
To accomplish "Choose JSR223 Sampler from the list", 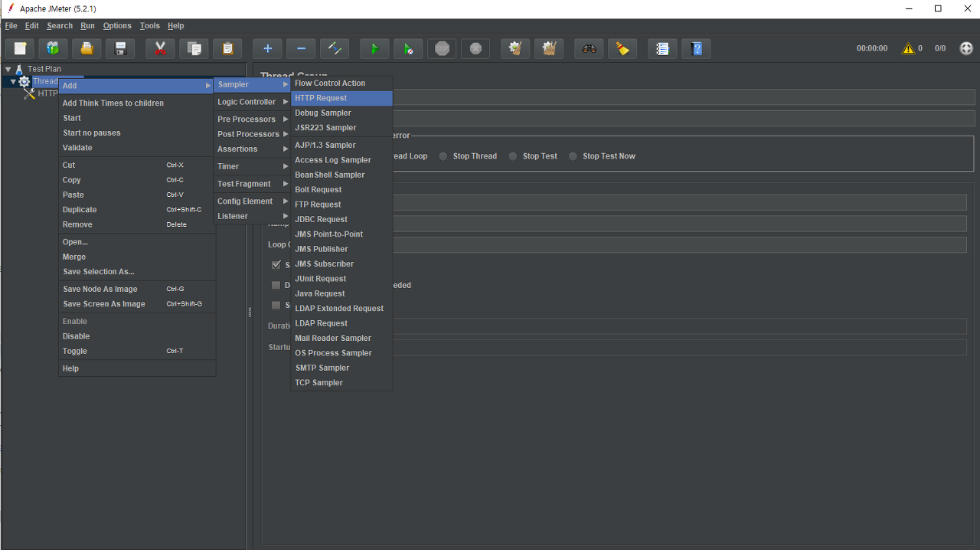I will 341,128.
